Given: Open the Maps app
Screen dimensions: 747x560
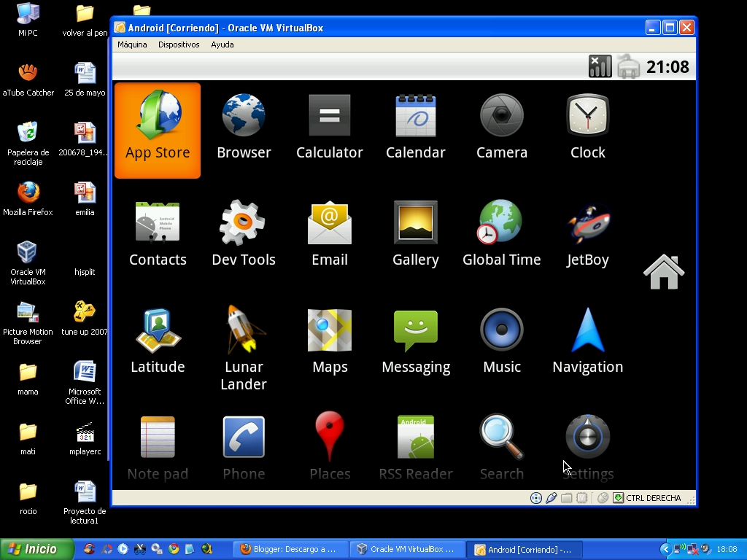Looking at the screenshot, I should (329, 341).
